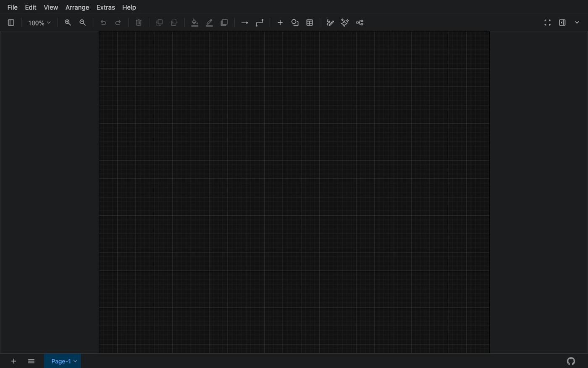
Task: Expand the Page-1 tab chevron
Action: tap(76, 361)
